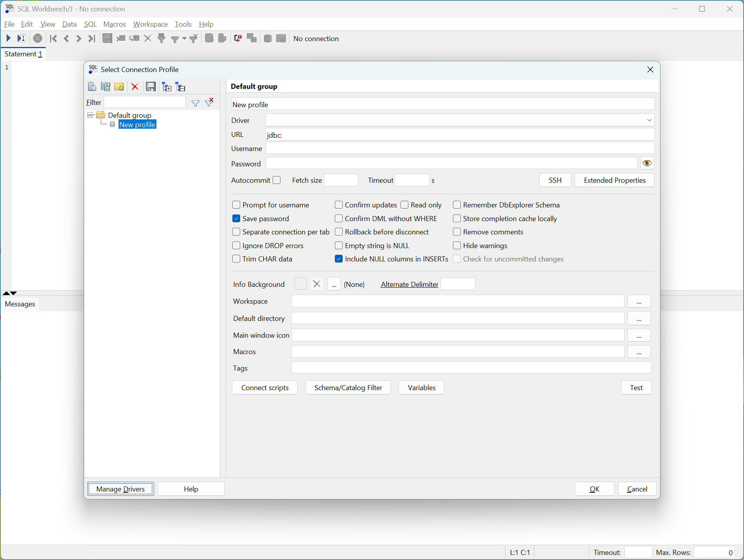Reset Info Background color X button

[x=317, y=284]
